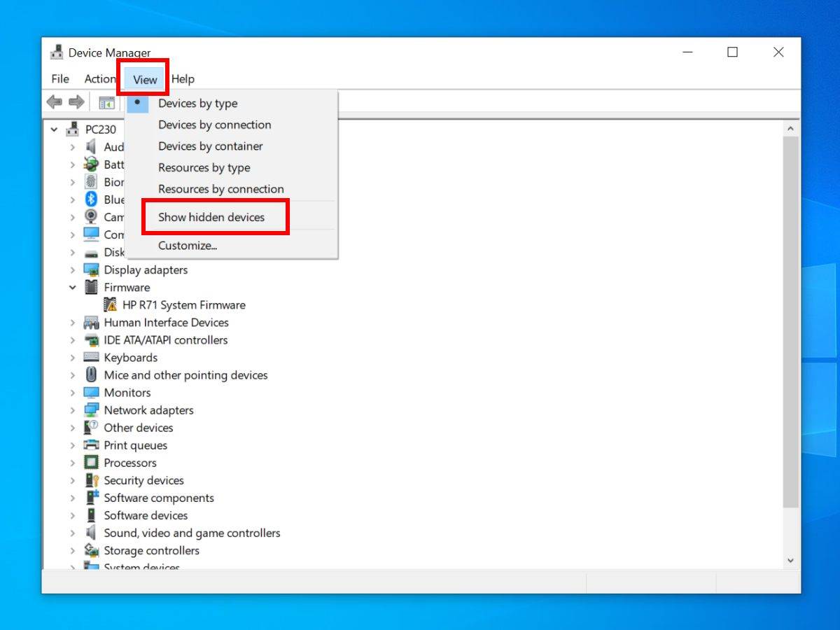The image size is (840, 630).
Task: Select the Processors icon
Action: [92, 462]
